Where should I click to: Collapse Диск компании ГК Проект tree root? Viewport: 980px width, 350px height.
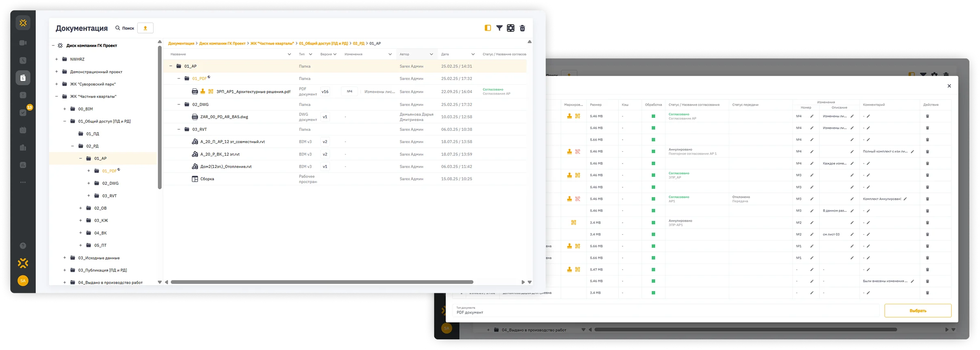pos(54,45)
